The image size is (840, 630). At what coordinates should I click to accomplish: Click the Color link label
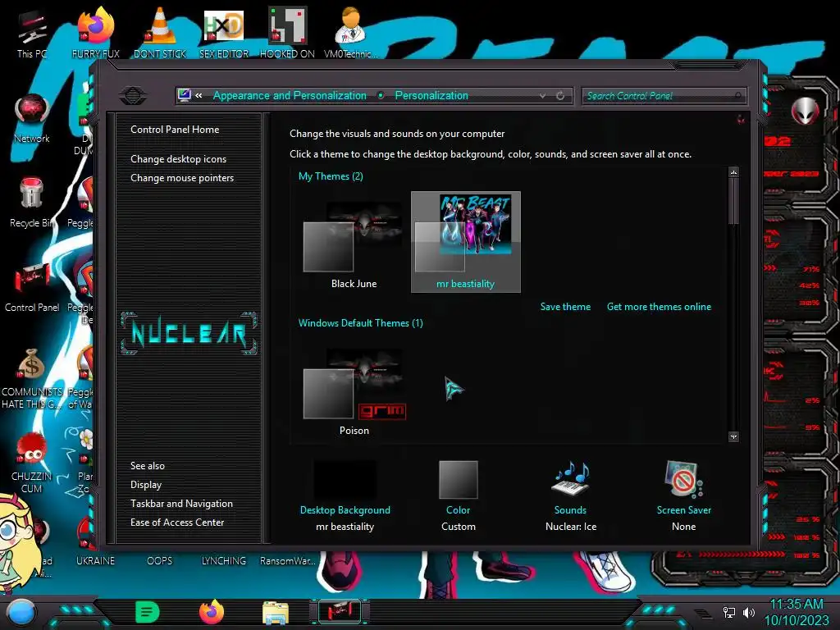click(x=458, y=510)
